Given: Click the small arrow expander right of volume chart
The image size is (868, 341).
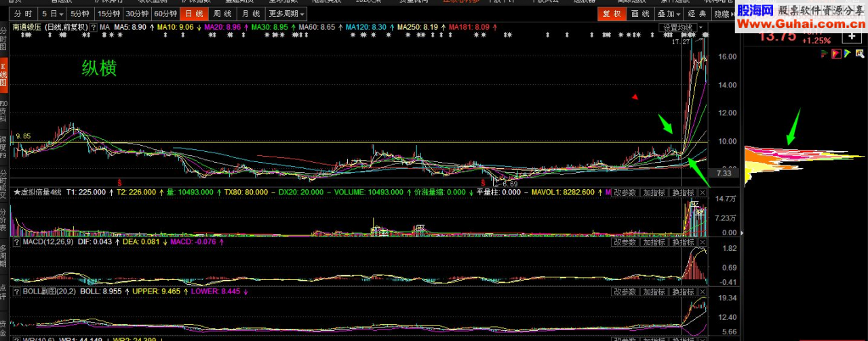Looking at the screenshot, I should coord(741,233).
